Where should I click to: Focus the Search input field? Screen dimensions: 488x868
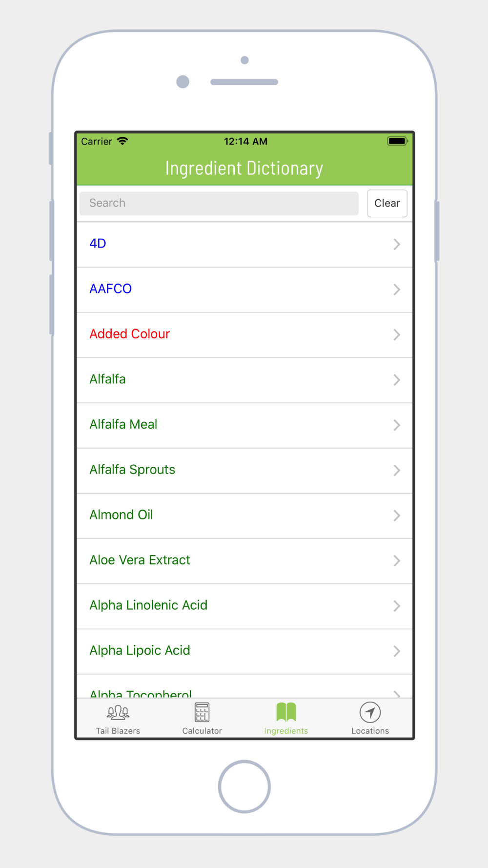coord(219,203)
